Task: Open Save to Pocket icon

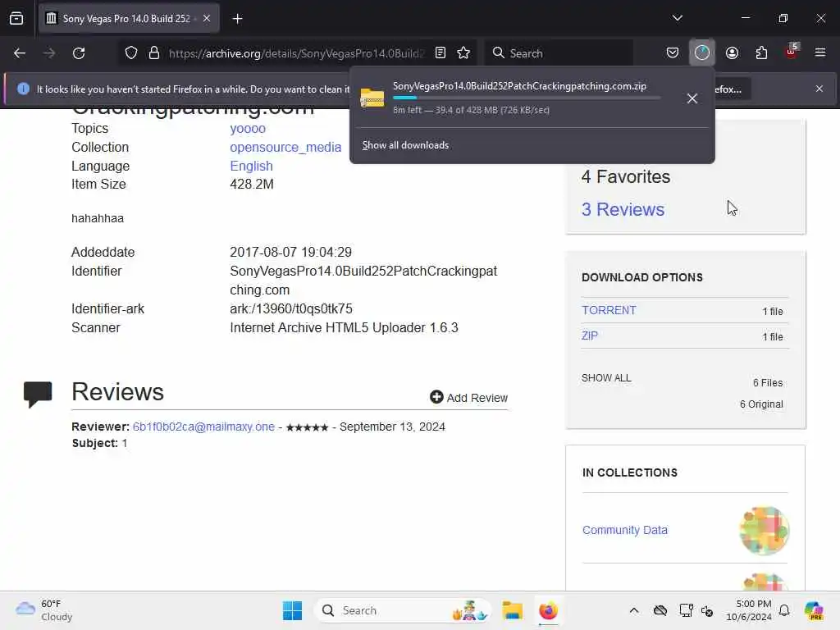Action: click(673, 52)
